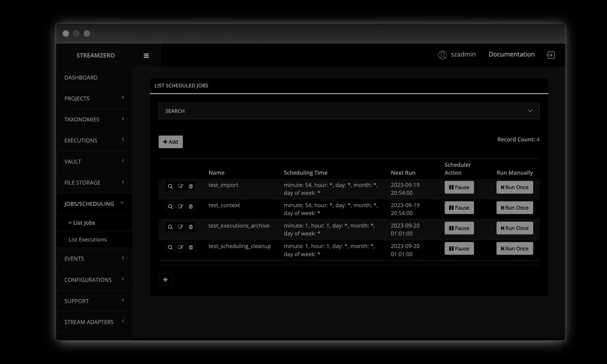Click the Add button to create job
Image resolution: width=607 pixels, height=364 pixels.
click(171, 142)
